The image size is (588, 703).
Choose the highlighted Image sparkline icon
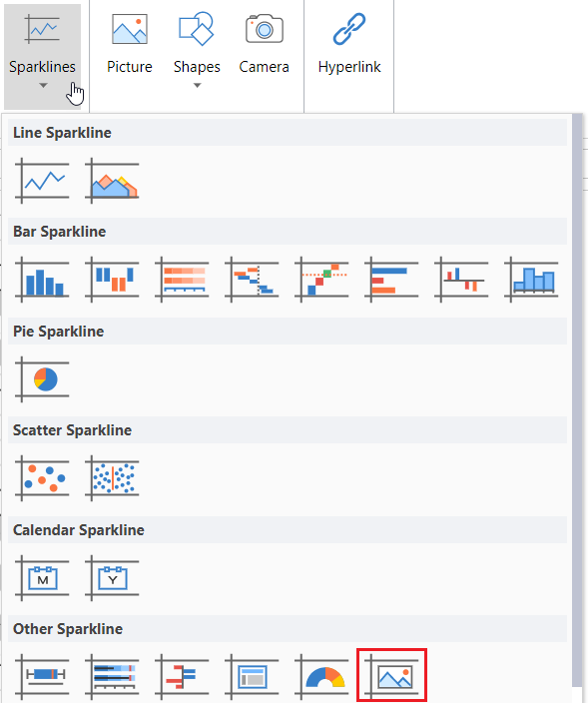point(391,676)
